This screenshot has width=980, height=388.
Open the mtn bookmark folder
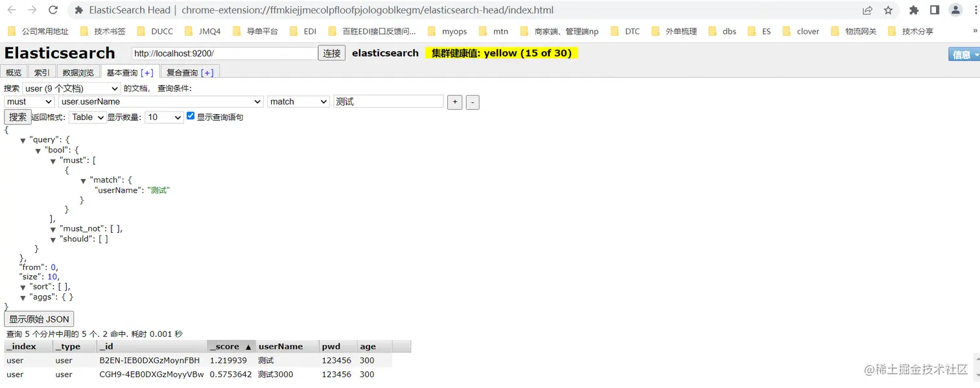(493, 31)
